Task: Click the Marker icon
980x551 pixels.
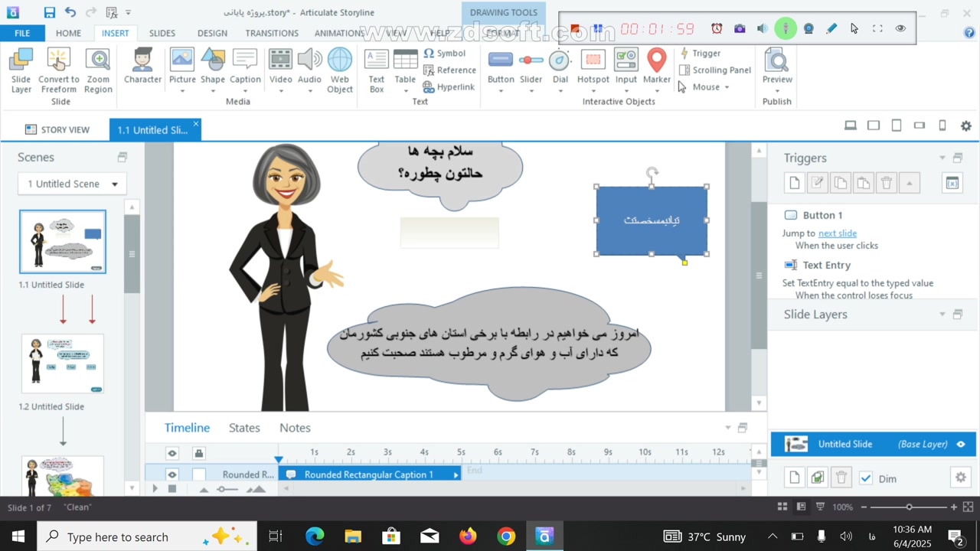Action: click(x=656, y=67)
